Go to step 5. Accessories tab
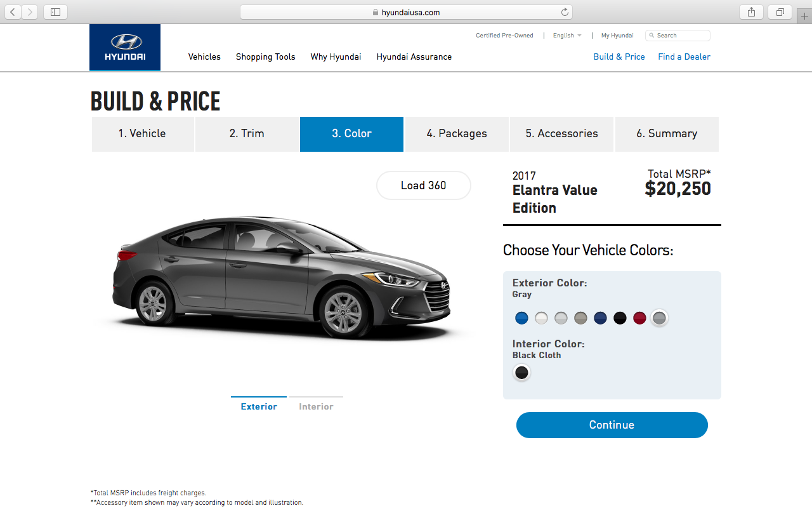 561,134
